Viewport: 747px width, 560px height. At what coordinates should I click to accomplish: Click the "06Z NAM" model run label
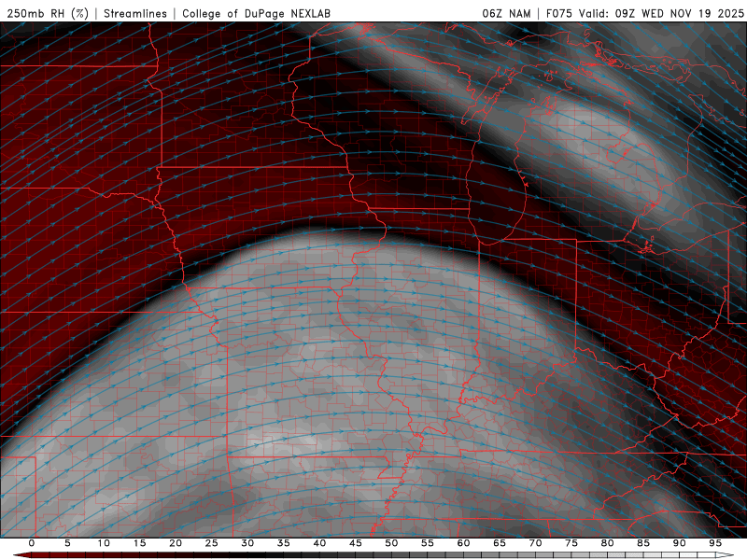tap(506, 13)
